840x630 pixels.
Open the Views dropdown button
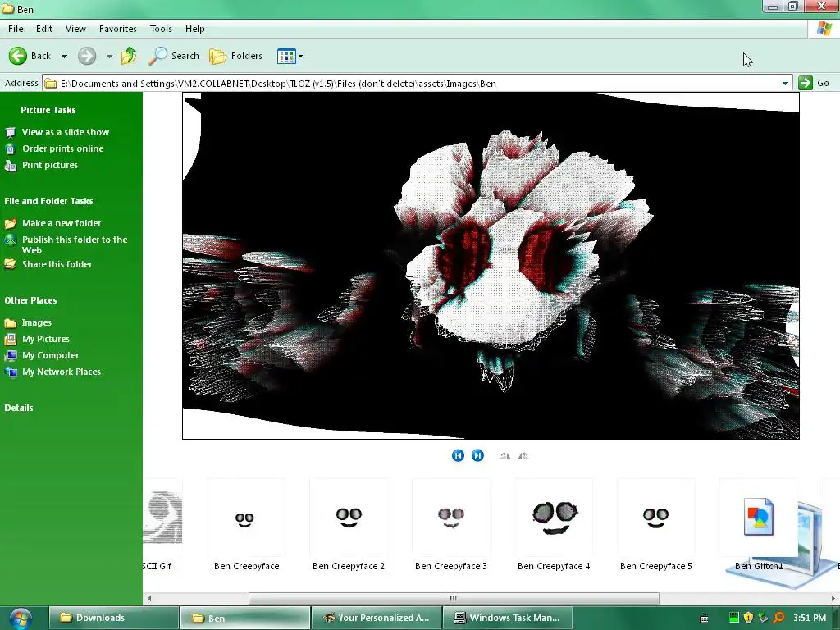(x=290, y=56)
